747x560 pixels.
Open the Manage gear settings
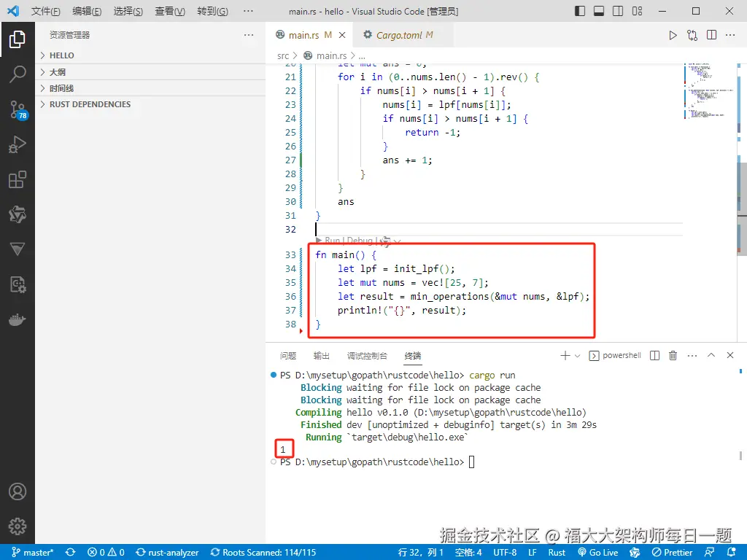[18, 526]
